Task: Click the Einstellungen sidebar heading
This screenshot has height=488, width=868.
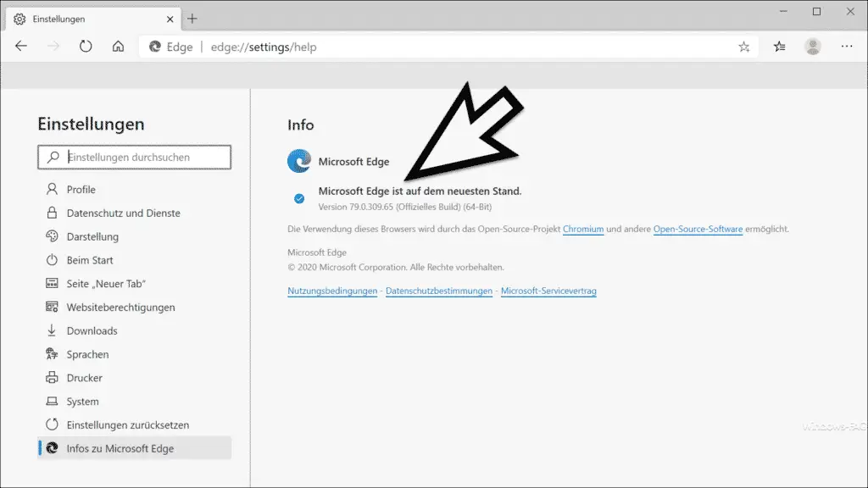Action: (x=91, y=124)
